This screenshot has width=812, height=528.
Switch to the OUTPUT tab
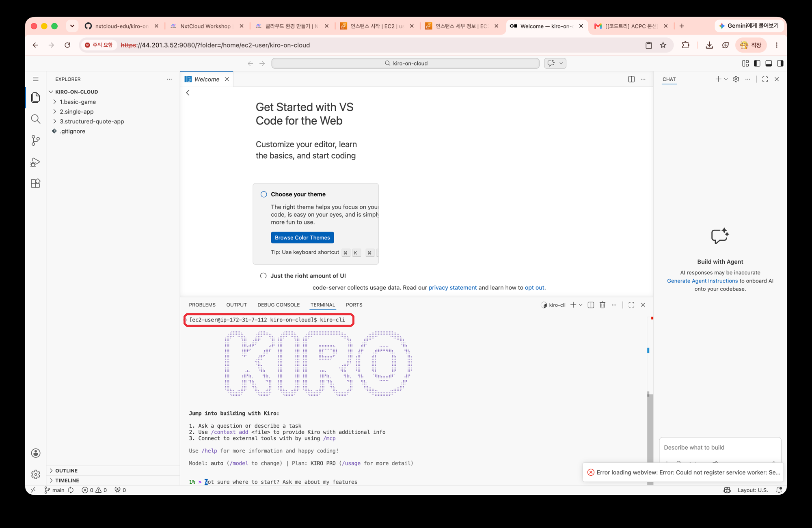pyautogui.click(x=237, y=305)
